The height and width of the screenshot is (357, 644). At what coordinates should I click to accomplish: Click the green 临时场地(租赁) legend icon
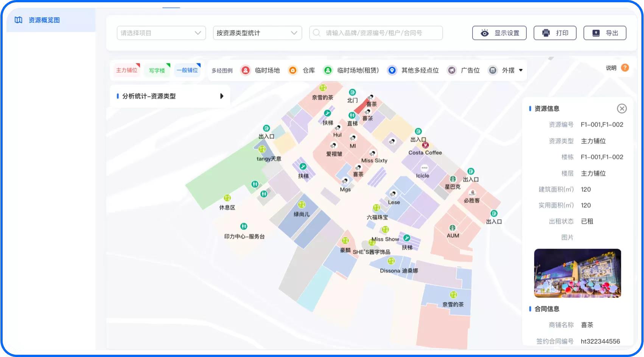click(x=328, y=70)
